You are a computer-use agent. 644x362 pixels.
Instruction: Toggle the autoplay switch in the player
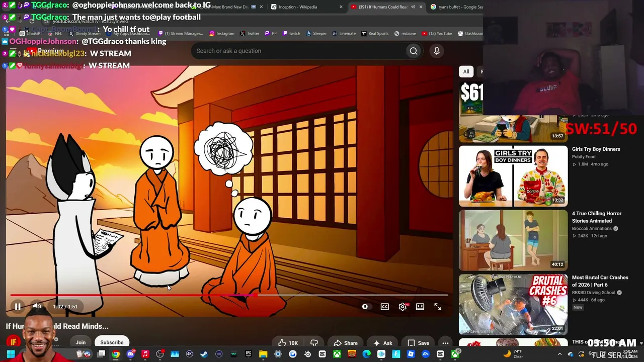365,307
